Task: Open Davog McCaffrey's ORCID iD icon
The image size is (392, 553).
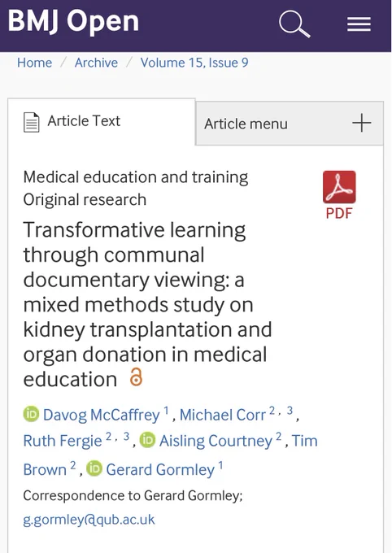Action: pyautogui.click(x=32, y=414)
